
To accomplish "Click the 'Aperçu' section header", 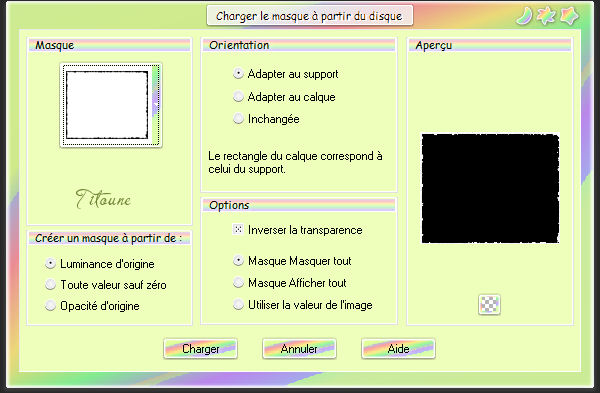I will 434,46.
